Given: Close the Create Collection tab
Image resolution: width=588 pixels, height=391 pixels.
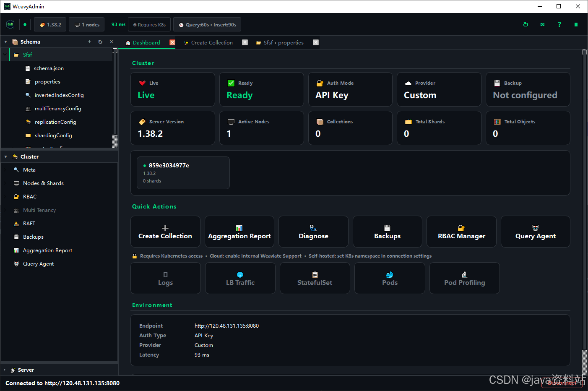Looking at the screenshot, I should coord(245,42).
